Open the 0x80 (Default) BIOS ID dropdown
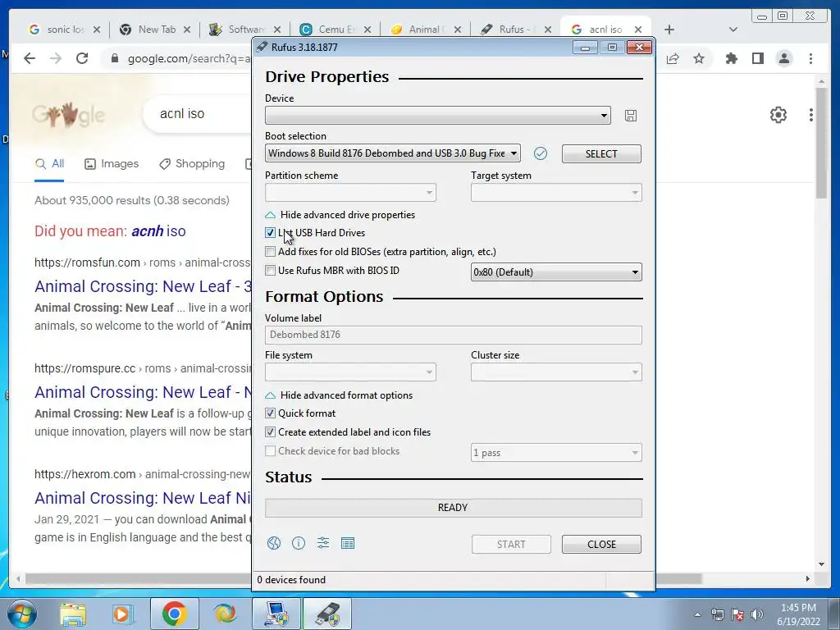The height and width of the screenshot is (630, 840). pyautogui.click(x=556, y=272)
